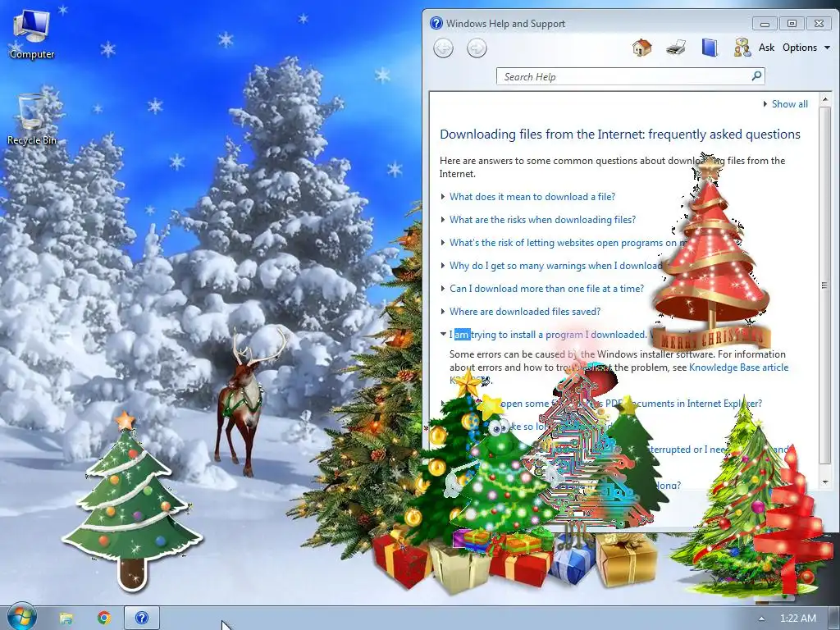Open the Windows Start button
This screenshot has width=840, height=630.
(21, 617)
